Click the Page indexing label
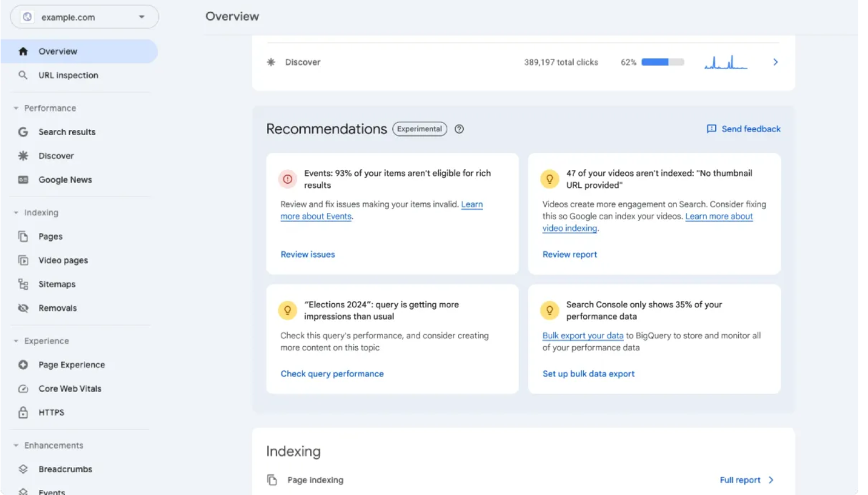Viewport: 868px width, 495px height. 316,480
